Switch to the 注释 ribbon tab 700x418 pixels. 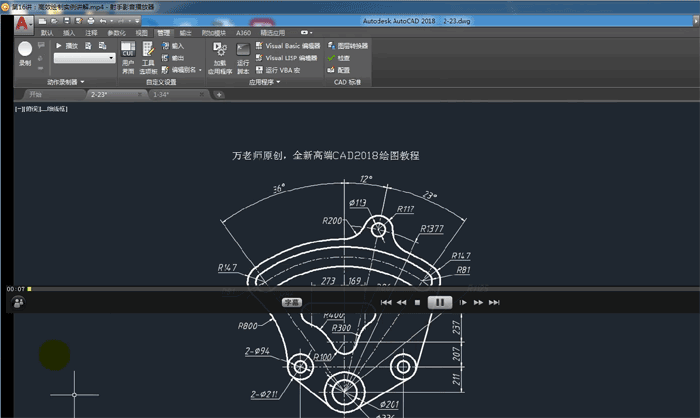click(91, 33)
